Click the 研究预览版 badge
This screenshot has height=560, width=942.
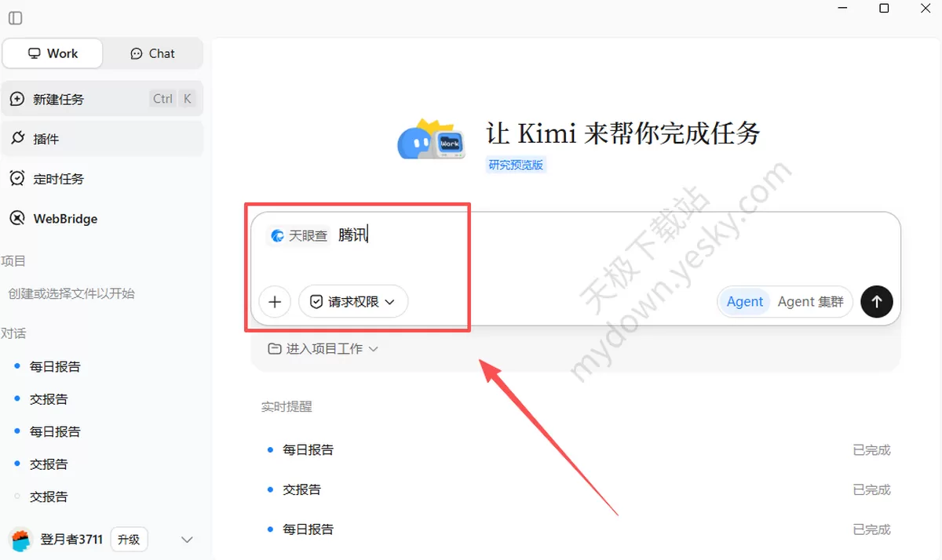coord(516,165)
